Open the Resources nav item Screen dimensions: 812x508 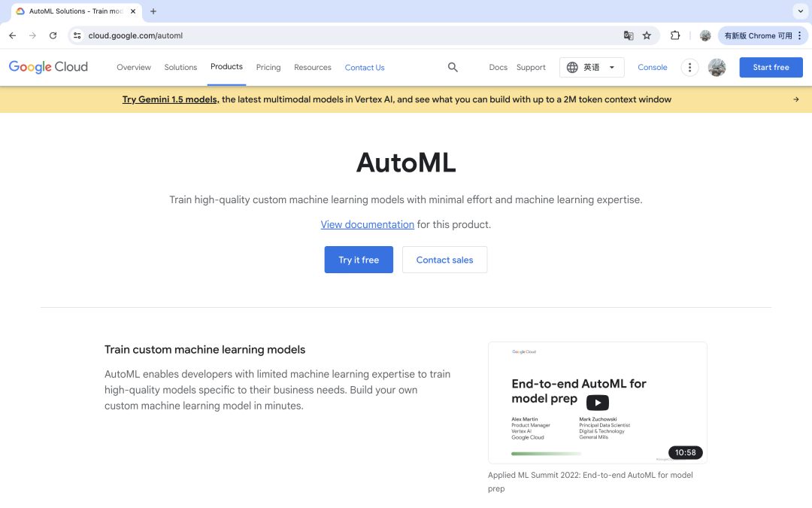312,68
